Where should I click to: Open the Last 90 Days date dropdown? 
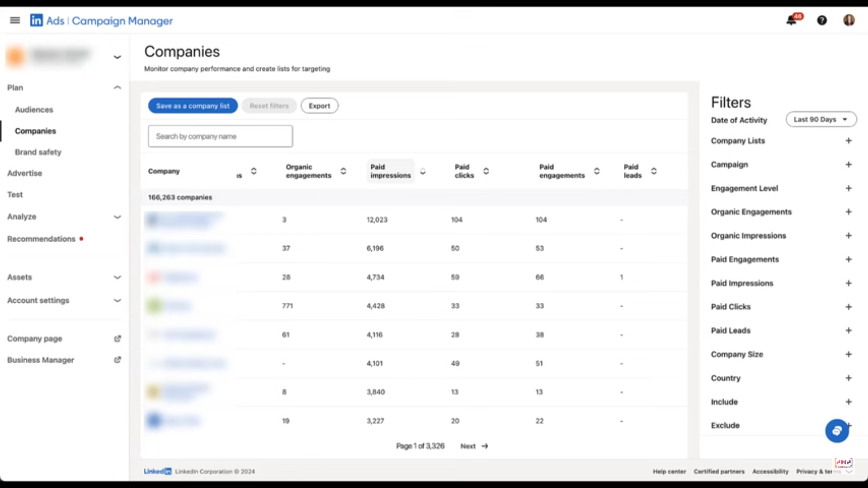[x=821, y=119]
